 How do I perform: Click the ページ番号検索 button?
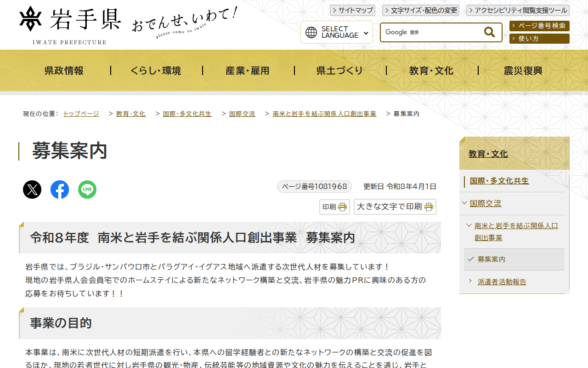539,26
